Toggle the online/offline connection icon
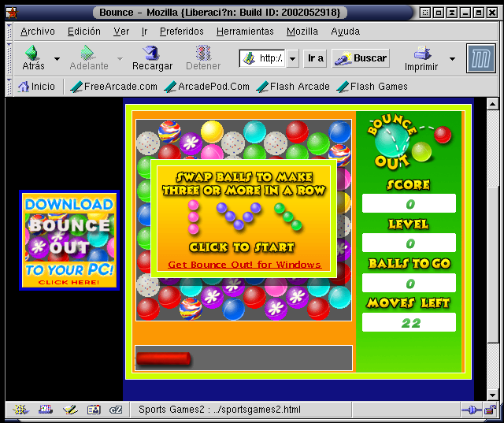Viewport: 504px width, 423px height. point(469,410)
